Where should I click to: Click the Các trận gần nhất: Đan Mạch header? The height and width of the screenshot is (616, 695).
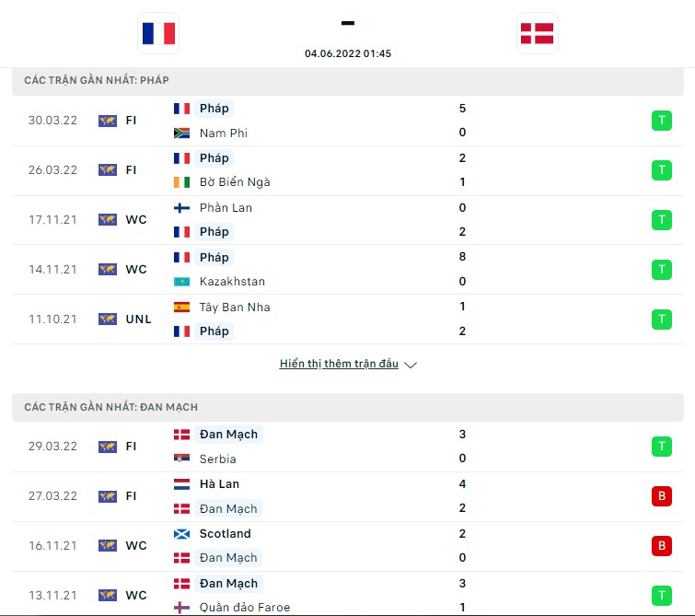click(348, 407)
